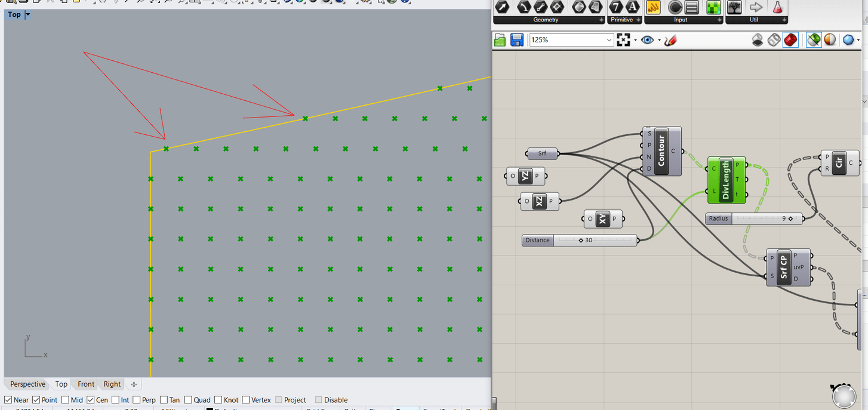Screen dimensions: 868x410
Task: Click the yellow highlighted Input component icon
Action: 653,7
